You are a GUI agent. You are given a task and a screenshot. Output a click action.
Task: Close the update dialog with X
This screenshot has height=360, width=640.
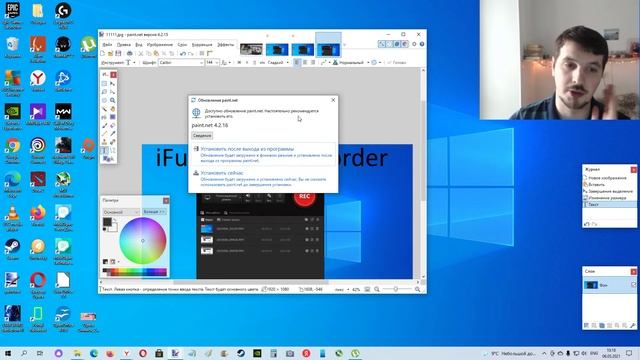tap(333, 100)
